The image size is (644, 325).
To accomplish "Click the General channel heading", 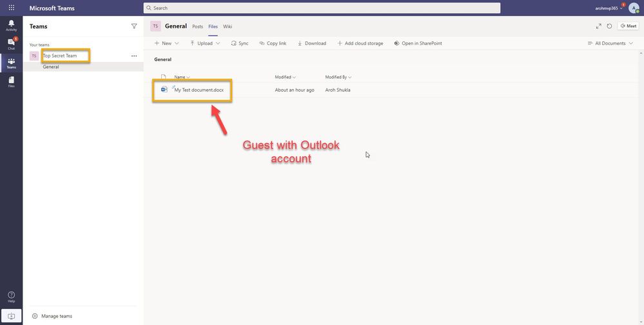I will [176, 26].
